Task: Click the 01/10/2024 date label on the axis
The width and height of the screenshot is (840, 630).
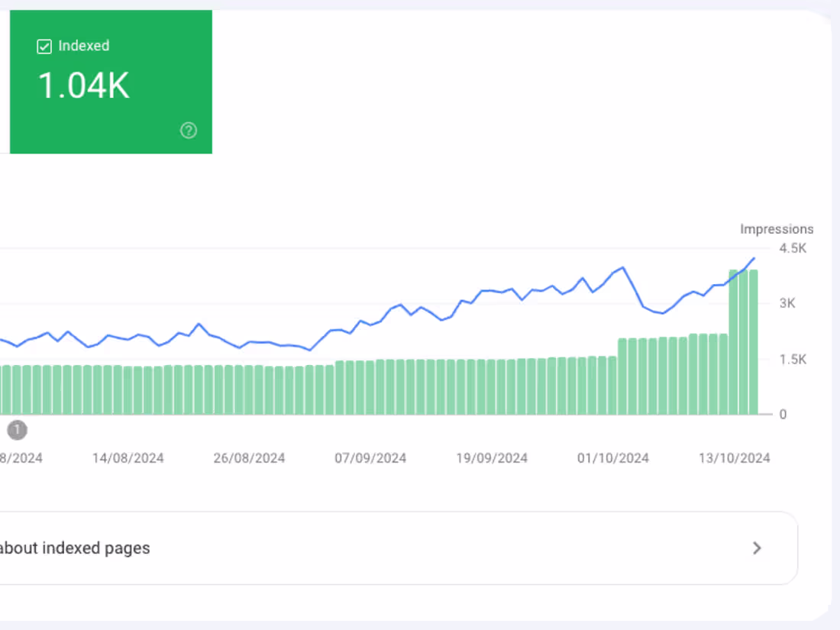Action: [x=612, y=458]
